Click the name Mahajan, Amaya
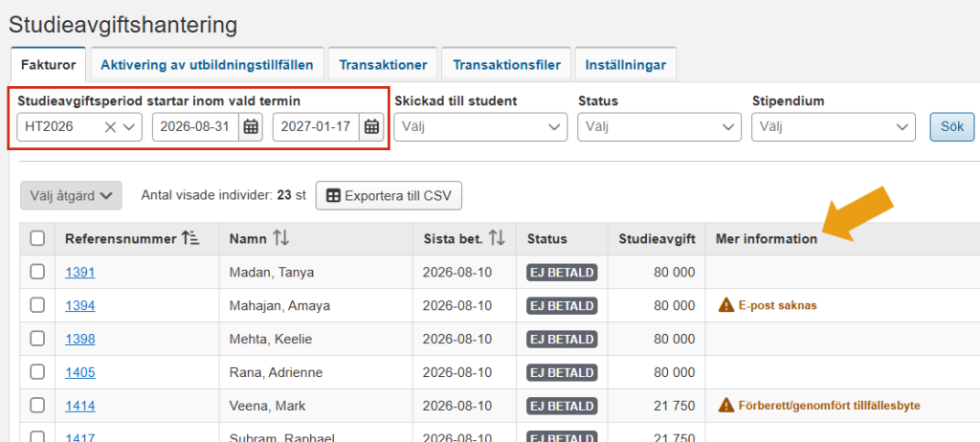 [279, 306]
